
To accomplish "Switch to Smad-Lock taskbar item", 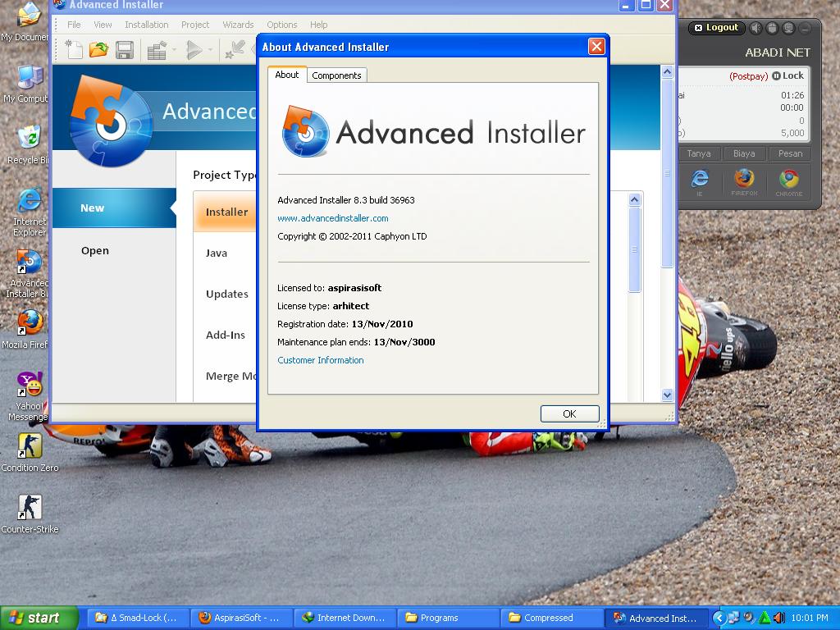I will click(x=138, y=618).
